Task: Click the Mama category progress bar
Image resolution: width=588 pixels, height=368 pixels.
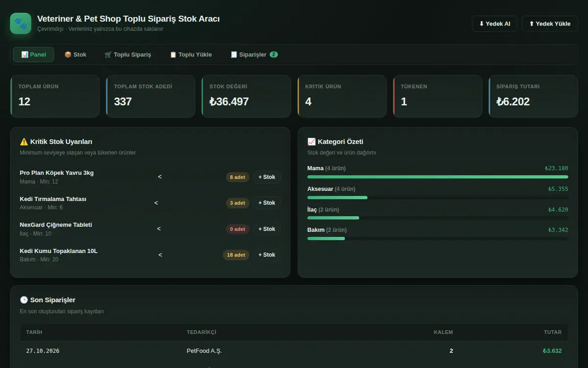Action: (x=438, y=177)
